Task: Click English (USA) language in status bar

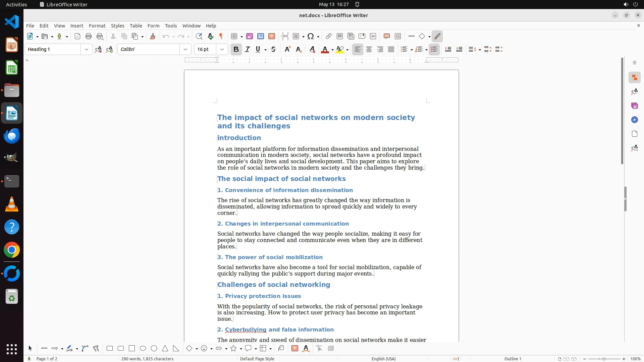Action: pyautogui.click(x=383, y=359)
